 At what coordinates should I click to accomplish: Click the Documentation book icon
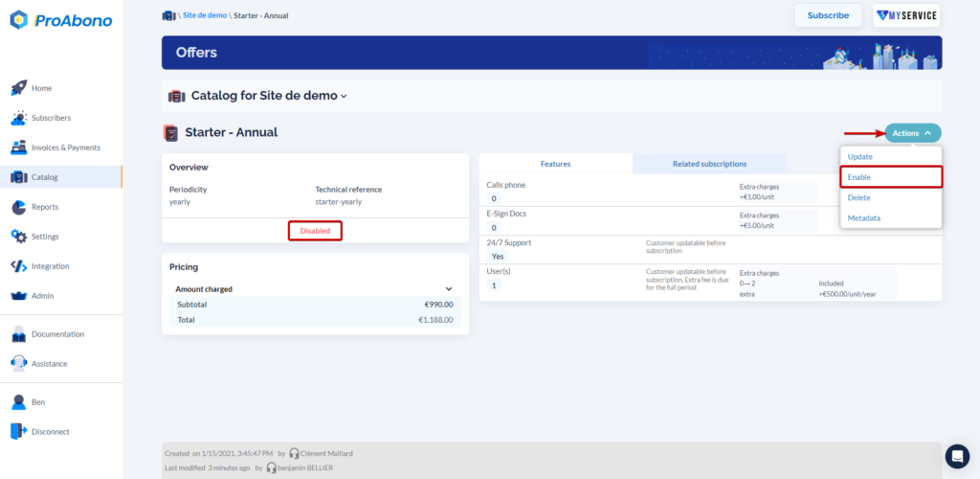19,334
